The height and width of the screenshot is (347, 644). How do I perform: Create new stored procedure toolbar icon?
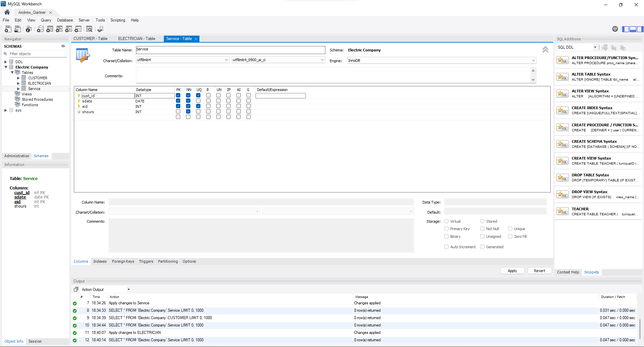click(x=68, y=29)
